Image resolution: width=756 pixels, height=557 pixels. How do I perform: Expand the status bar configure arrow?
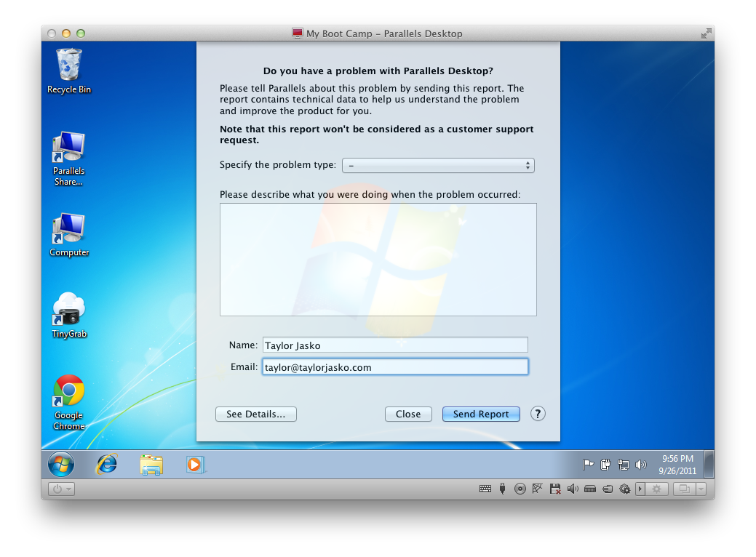640,489
